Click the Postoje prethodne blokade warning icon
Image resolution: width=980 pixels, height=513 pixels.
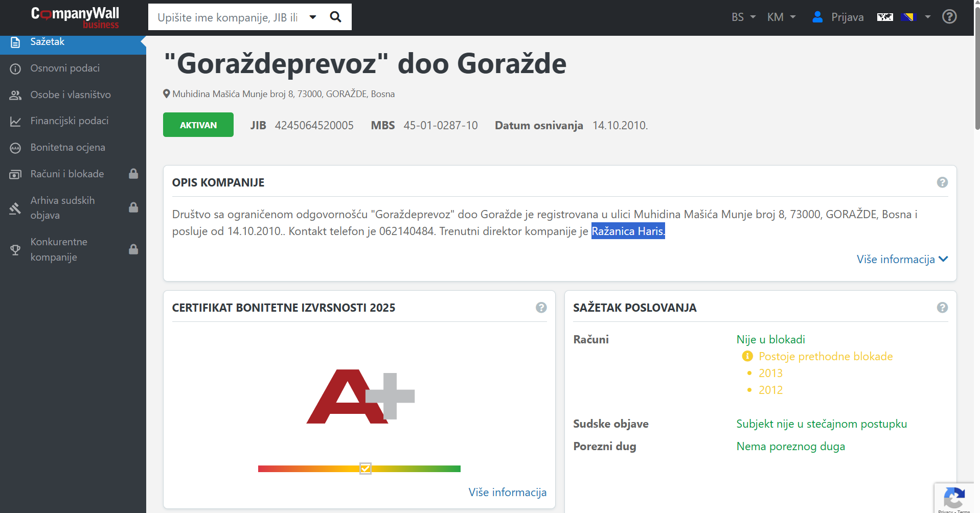click(747, 356)
